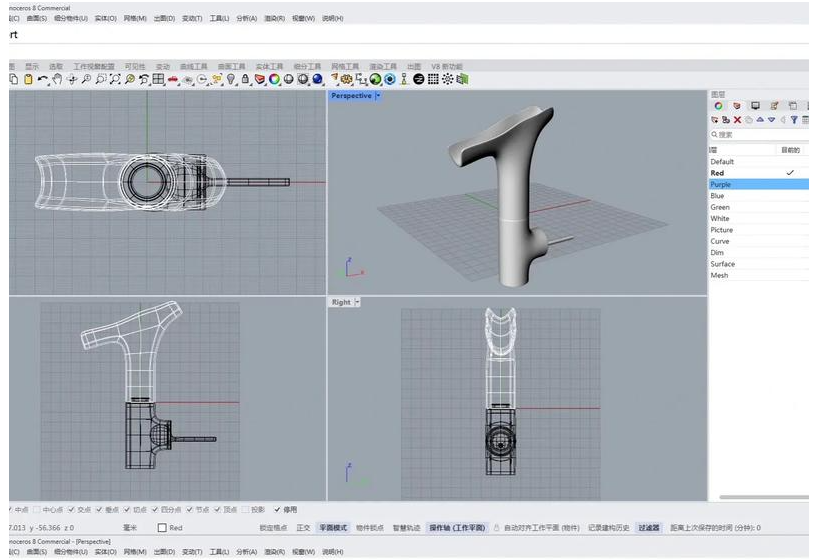Screen dimensions: 817x560
Task: Click the red car view icon
Action: point(173,80)
